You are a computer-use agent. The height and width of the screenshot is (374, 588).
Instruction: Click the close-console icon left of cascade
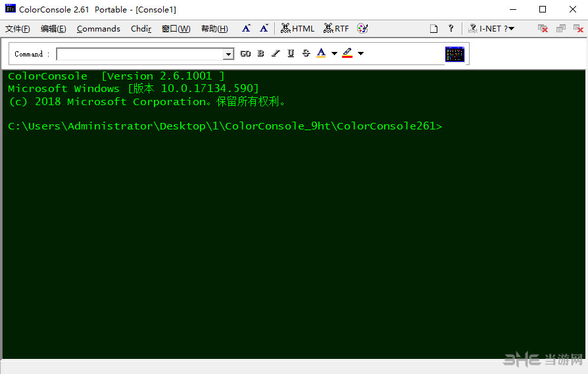pos(543,28)
